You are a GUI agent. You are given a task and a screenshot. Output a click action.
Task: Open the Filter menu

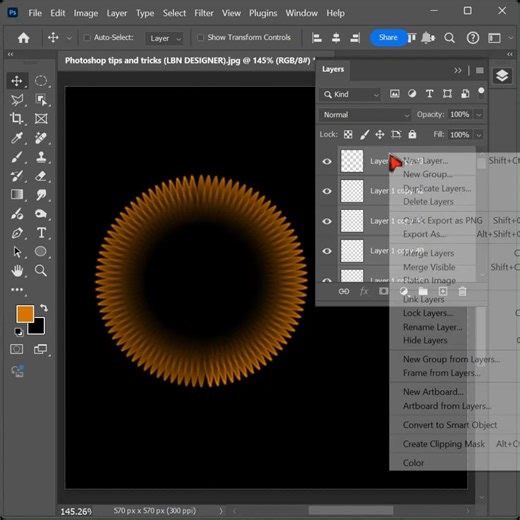click(204, 13)
